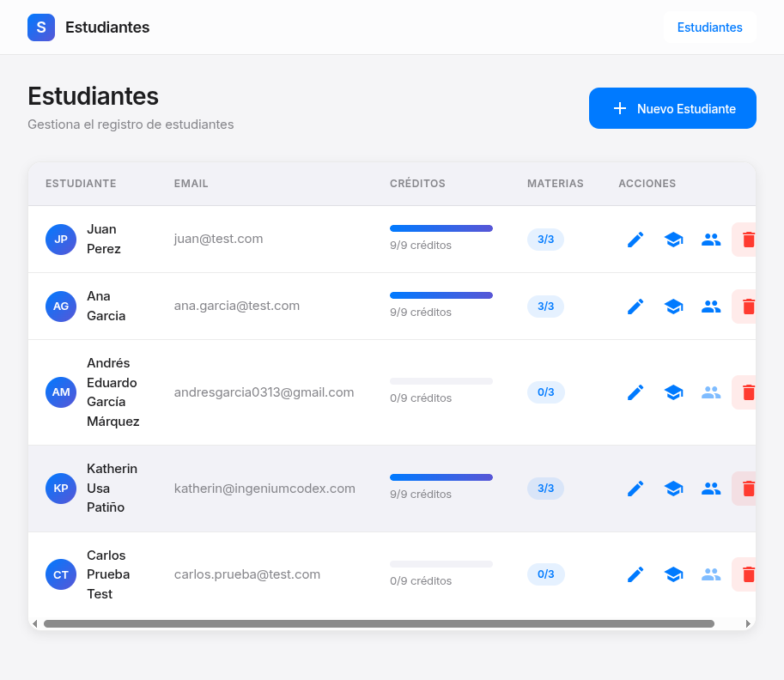
Task: Click the email carlos.prueba@test.com
Action: 247,574
